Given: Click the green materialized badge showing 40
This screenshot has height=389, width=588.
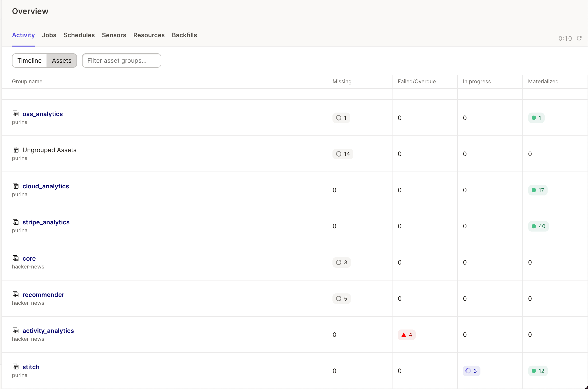Looking at the screenshot, I should point(538,226).
